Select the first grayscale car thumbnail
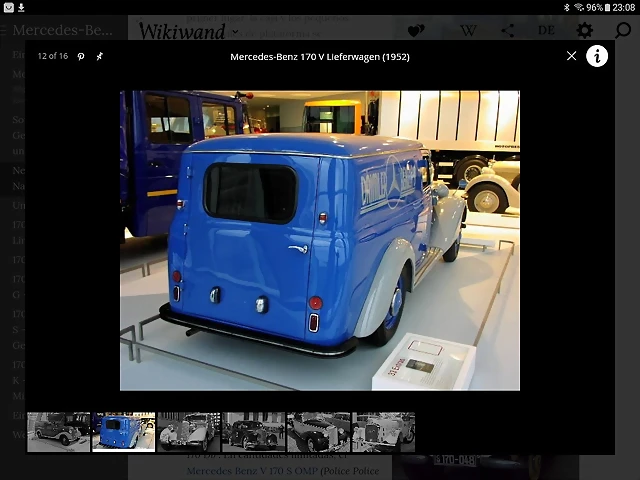The image size is (640, 480). pos(59,432)
